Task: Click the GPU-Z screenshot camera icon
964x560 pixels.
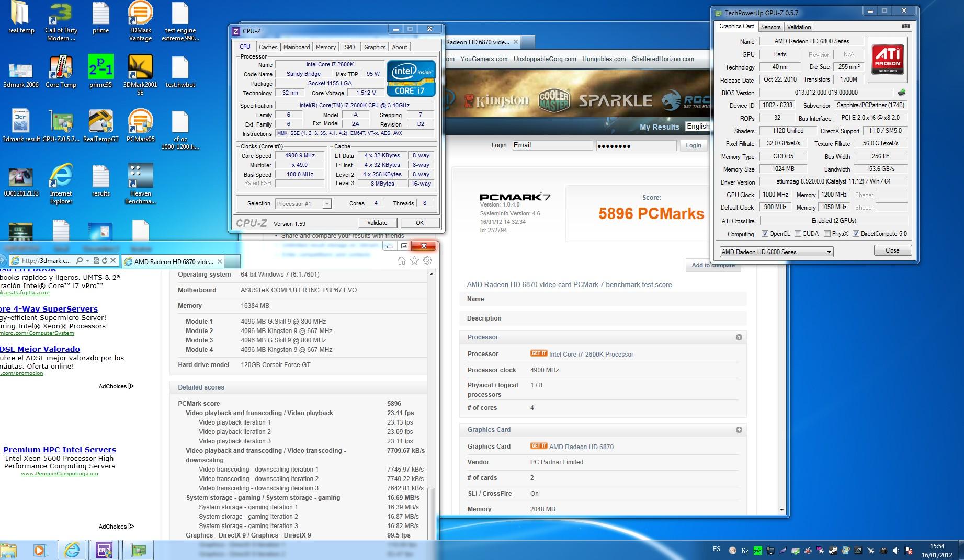Action: (x=906, y=26)
